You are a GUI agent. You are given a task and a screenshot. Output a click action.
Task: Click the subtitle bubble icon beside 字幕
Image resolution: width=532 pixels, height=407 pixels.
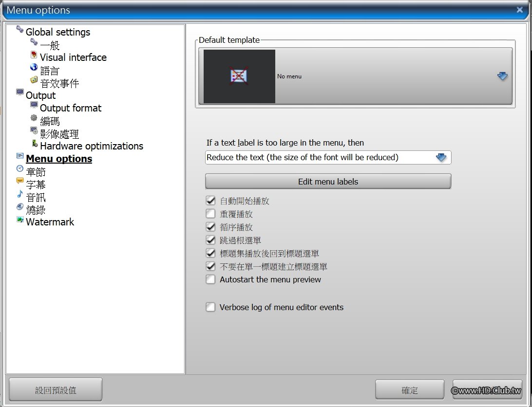coord(20,181)
